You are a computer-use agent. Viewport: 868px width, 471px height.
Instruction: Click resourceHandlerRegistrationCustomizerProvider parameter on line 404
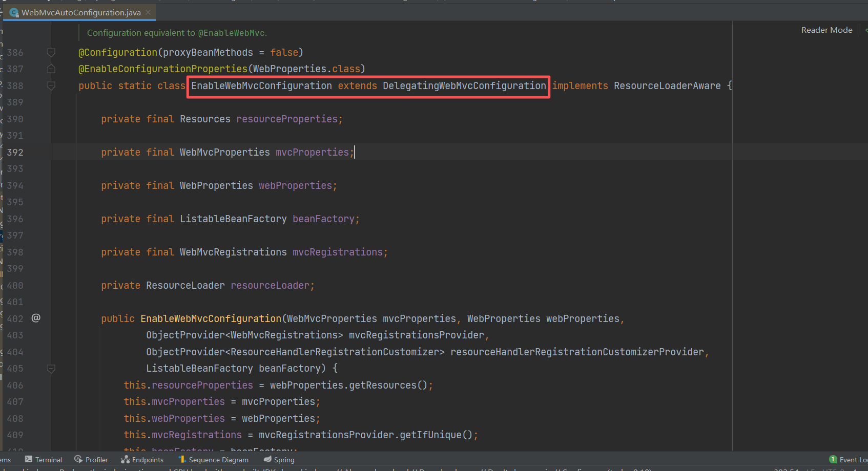click(577, 352)
